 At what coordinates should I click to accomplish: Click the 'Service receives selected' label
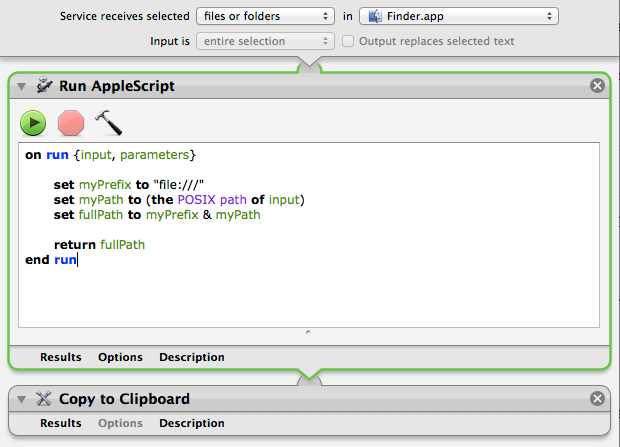coord(125,16)
